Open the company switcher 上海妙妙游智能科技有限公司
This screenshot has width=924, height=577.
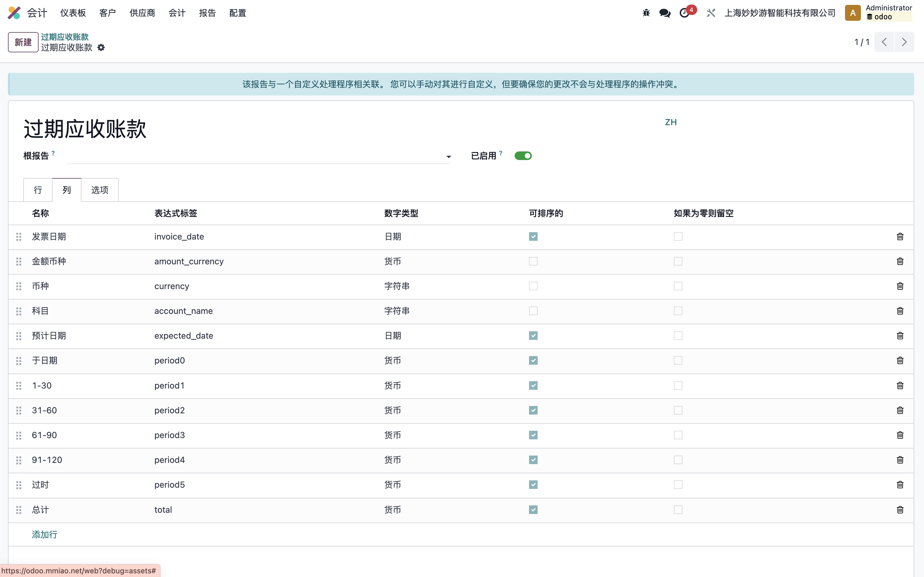[x=780, y=13]
